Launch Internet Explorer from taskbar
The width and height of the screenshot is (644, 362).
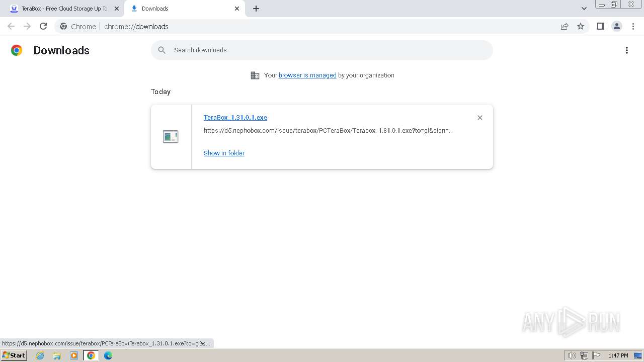tap(40, 355)
